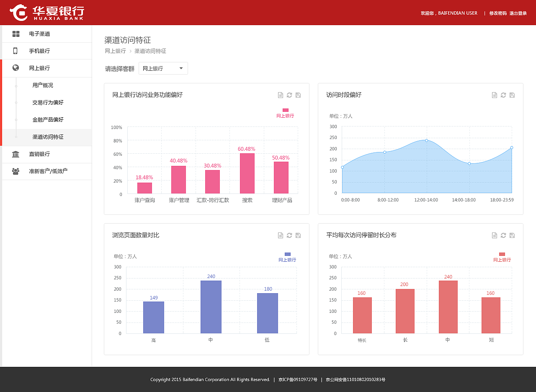Click the 手机银行 phone icon
Screen dimensions: 536x392
(15, 51)
